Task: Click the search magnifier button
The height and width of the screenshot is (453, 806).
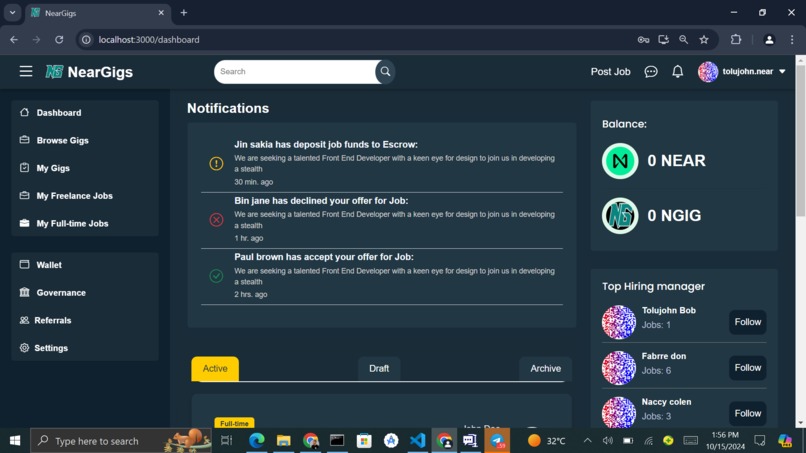Action: pyautogui.click(x=385, y=71)
